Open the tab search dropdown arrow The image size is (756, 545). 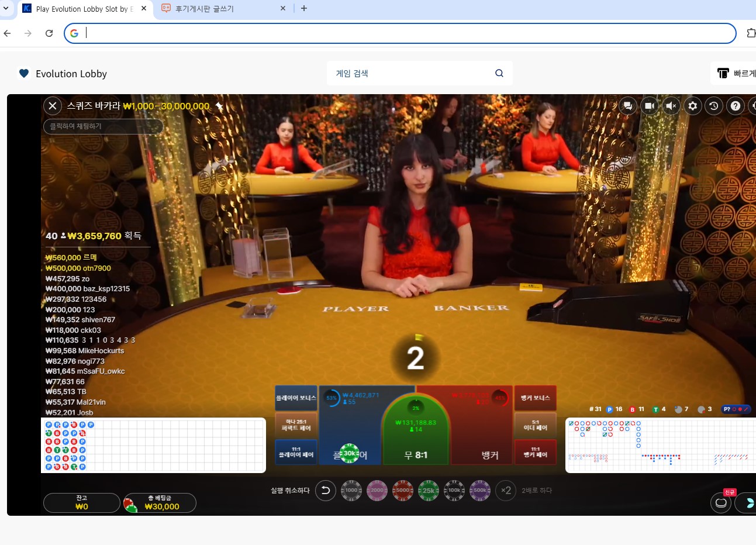pos(6,9)
